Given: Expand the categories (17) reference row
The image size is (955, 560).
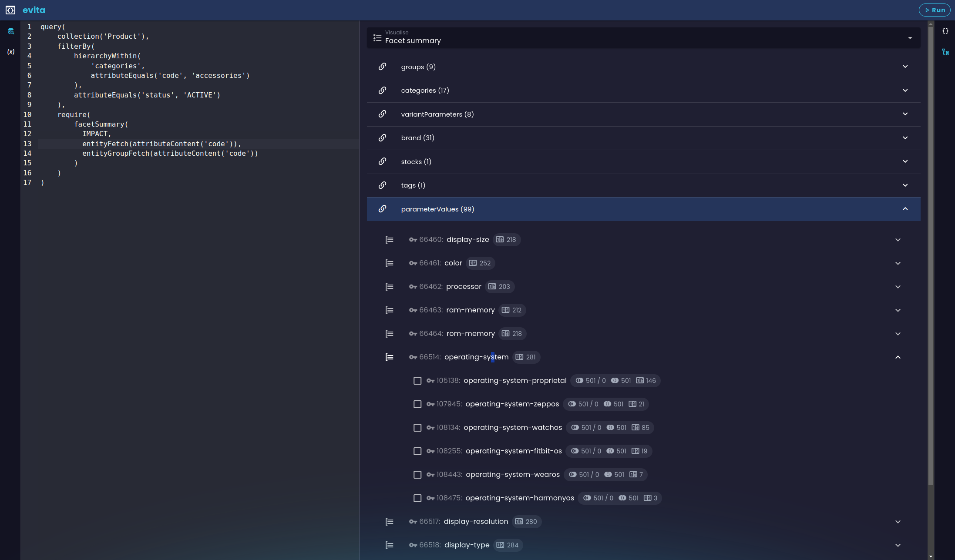Looking at the screenshot, I should [x=905, y=91].
